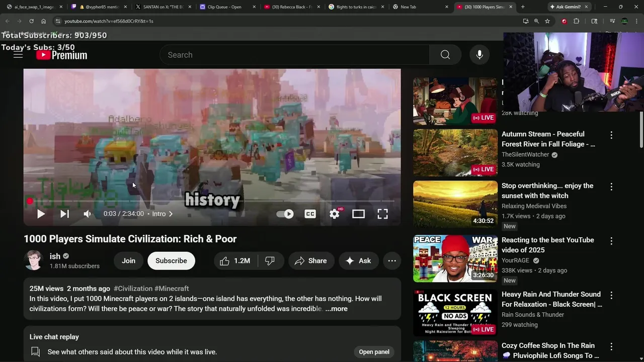Bookmark this page with star icon
The height and width of the screenshot is (362, 644).
547,21
